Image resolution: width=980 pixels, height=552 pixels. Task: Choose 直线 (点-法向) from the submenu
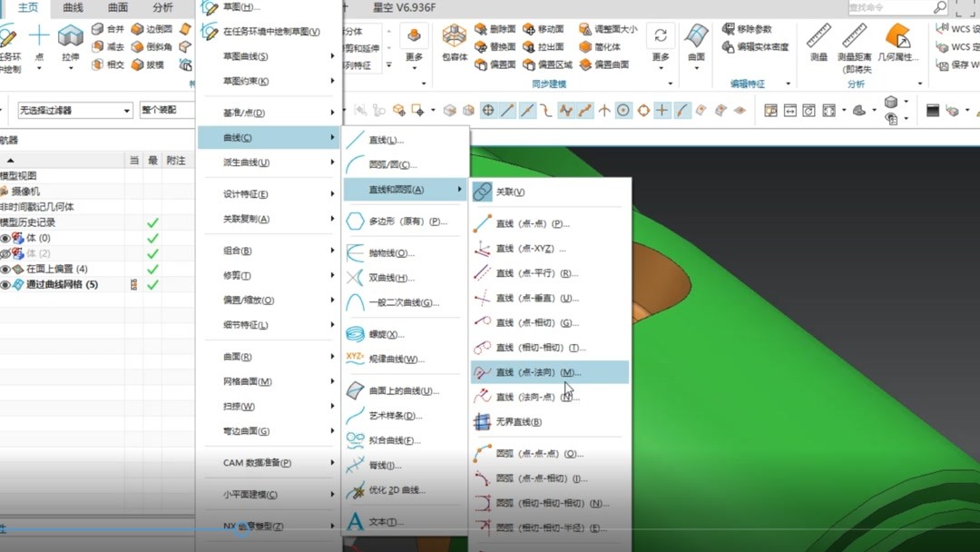(x=540, y=371)
